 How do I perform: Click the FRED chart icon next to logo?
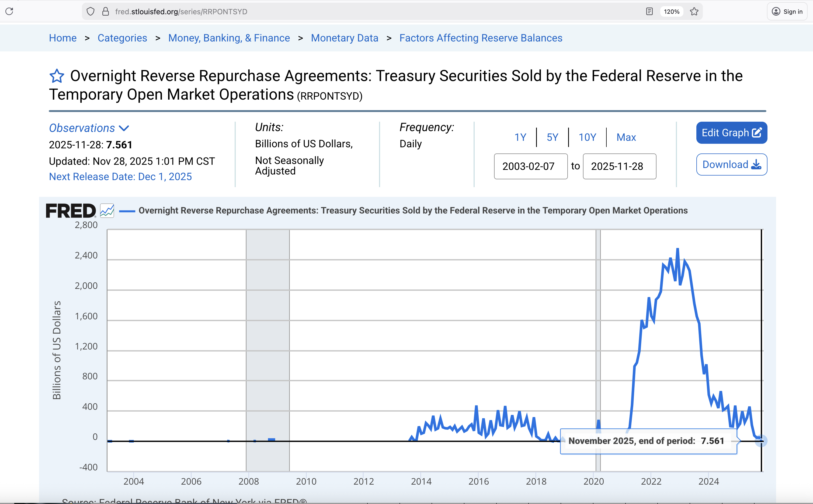(x=107, y=211)
